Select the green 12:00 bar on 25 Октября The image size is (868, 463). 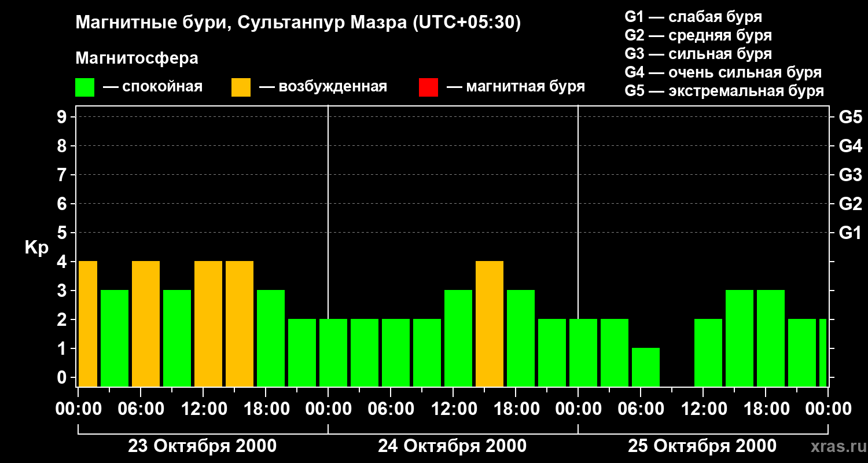[708, 353]
